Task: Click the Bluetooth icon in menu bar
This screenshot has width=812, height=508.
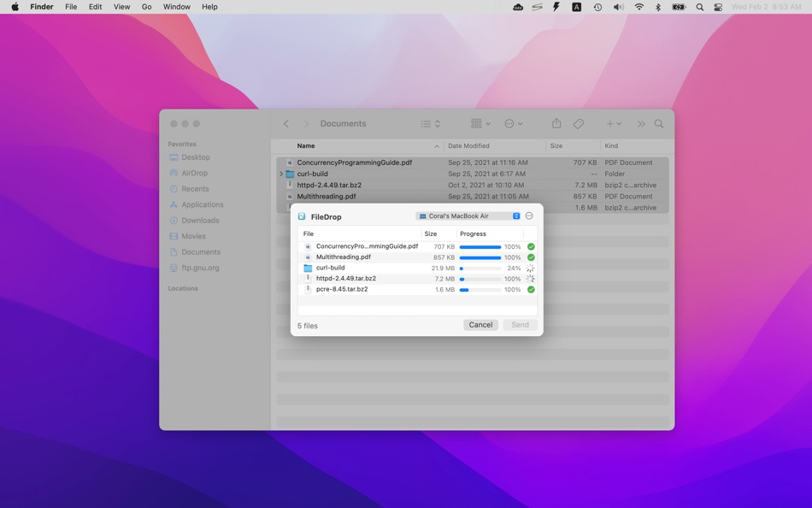Action: tap(658, 7)
